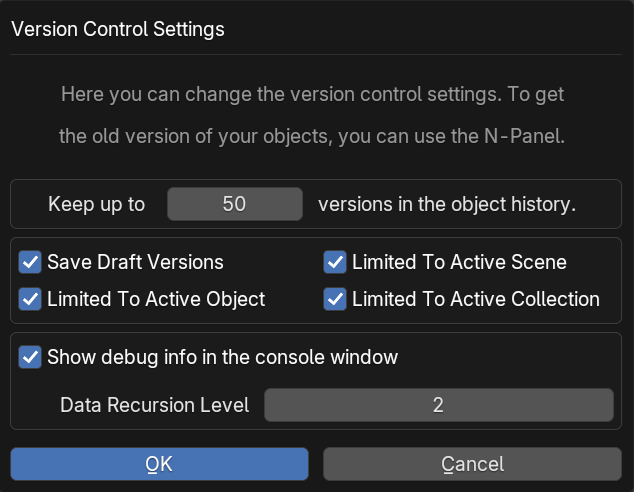Image resolution: width=634 pixels, height=492 pixels.
Task: Click the "Keep up to" label
Action: tap(96, 204)
